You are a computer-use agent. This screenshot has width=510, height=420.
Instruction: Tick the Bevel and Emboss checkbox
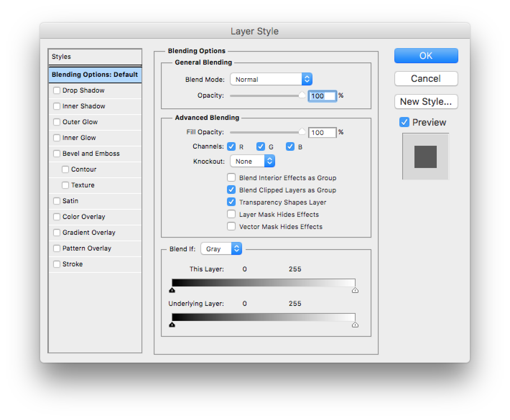click(57, 154)
